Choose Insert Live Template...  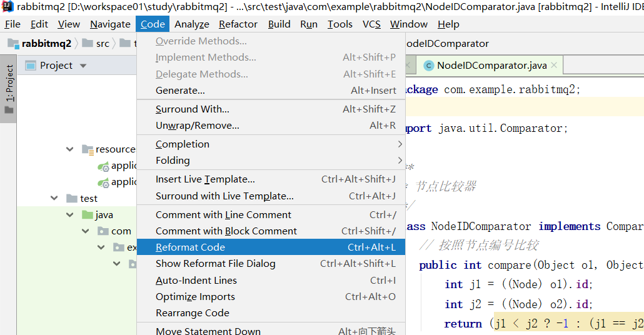[x=271, y=179]
